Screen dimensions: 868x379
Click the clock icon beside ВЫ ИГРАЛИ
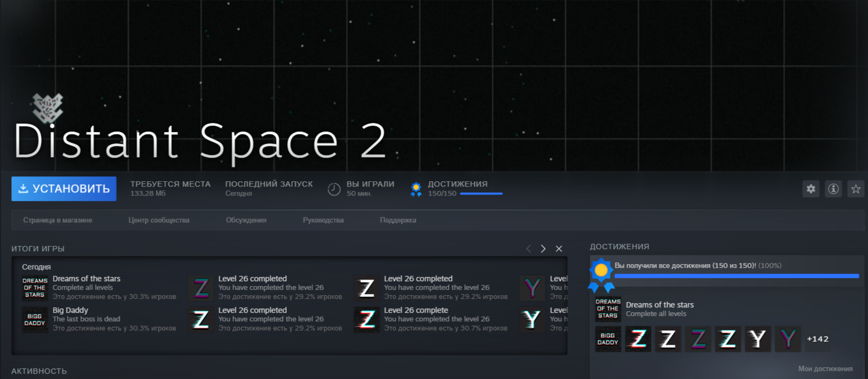coord(334,189)
